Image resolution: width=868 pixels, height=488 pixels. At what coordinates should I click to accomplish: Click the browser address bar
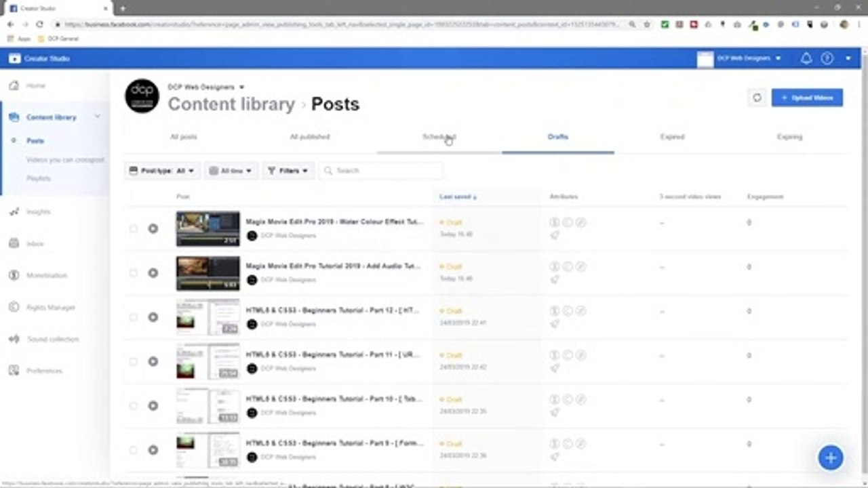342,24
